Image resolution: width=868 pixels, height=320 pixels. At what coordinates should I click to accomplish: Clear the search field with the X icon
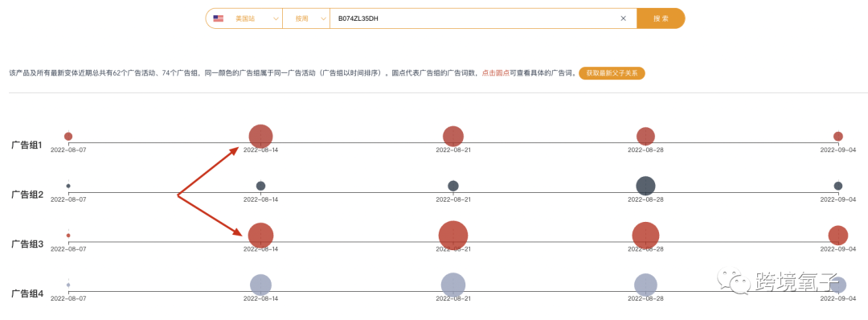pos(624,18)
